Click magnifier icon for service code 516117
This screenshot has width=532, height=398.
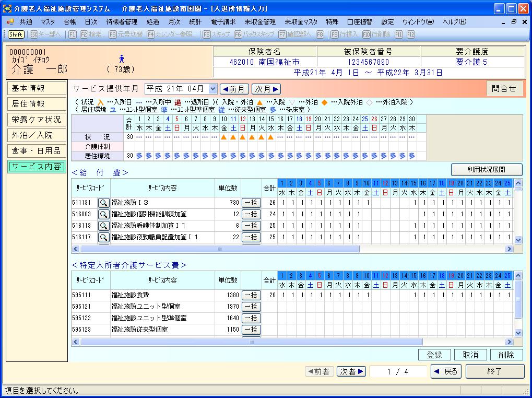click(x=104, y=237)
